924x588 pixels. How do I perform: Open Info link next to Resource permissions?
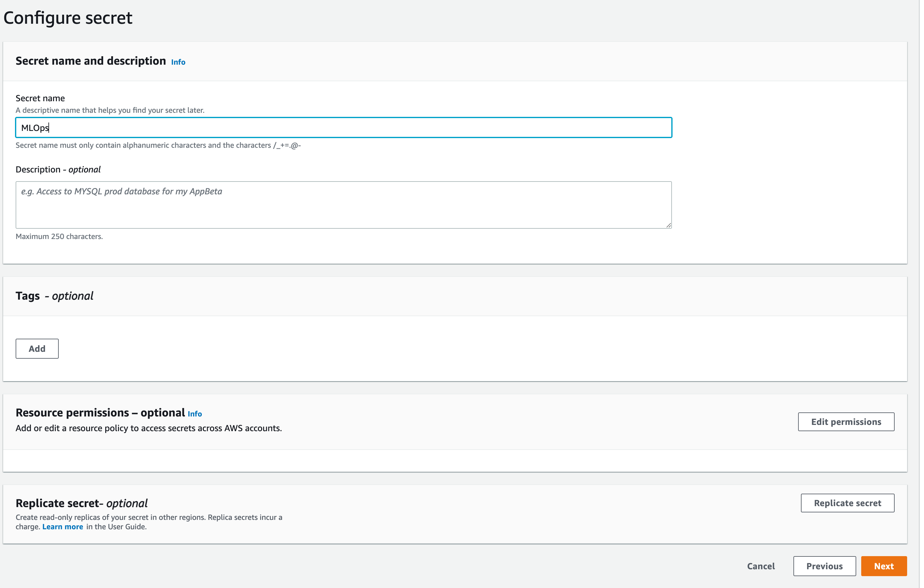195,414
